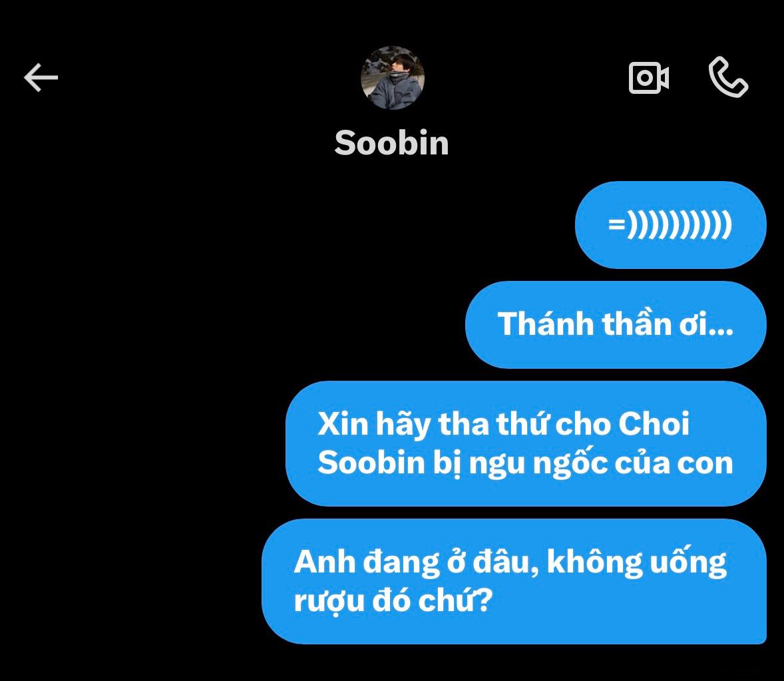Click "không uống" in the bottom message
Viewport: 784px width, 681px height.
pos(636,562)
